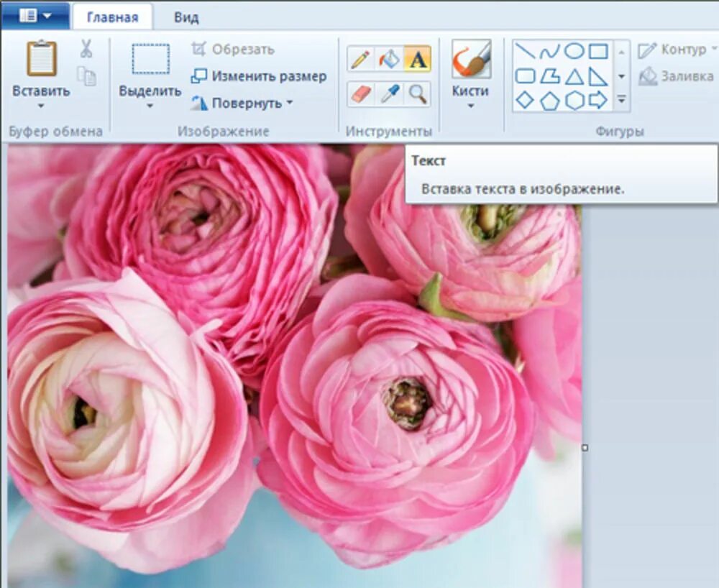
Task: Choose the Polygon shape
Action: (x=549, y=75)
